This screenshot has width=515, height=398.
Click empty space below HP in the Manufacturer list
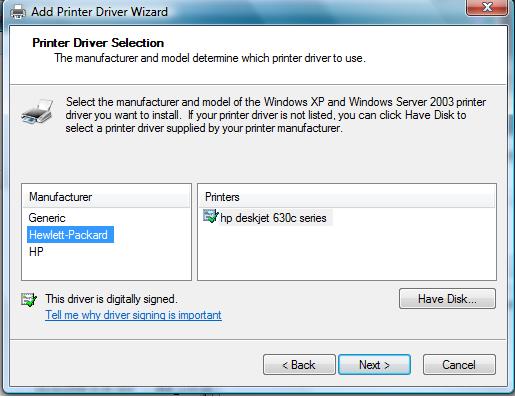click(x=106, y=270)
